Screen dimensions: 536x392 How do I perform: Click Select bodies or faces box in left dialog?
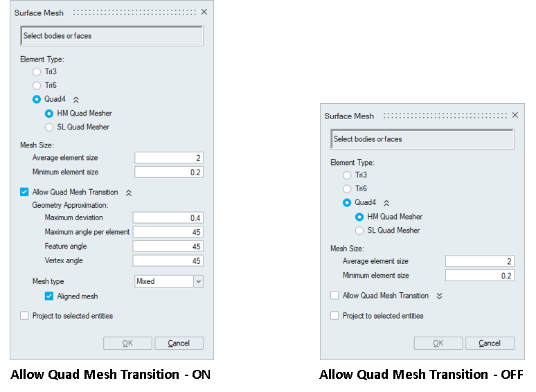111,36
